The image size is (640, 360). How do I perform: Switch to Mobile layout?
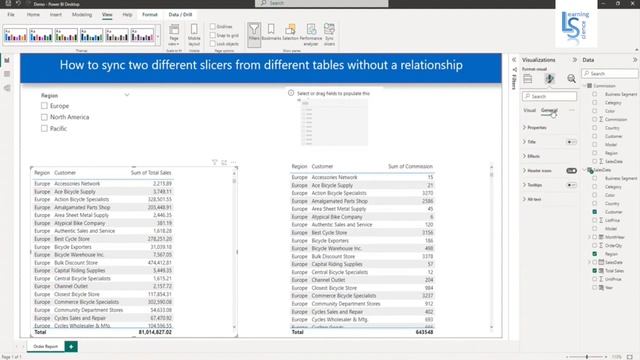pos(194,34)
